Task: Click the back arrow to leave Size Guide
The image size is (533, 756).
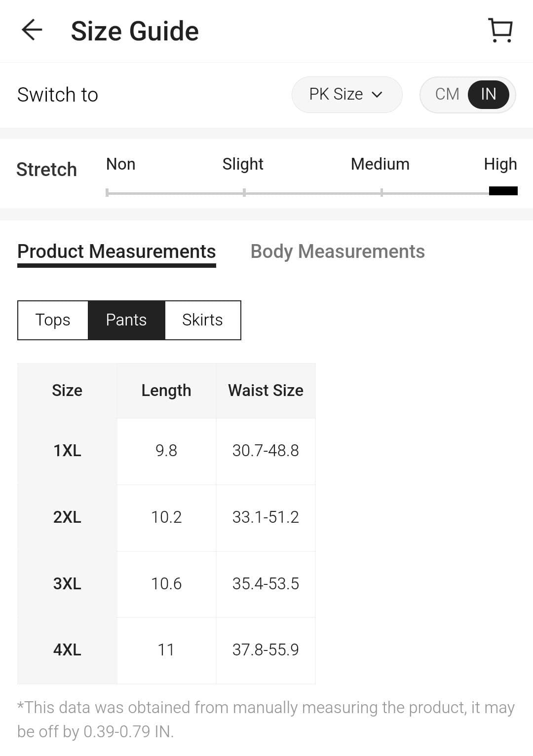Action: point(31,31)
